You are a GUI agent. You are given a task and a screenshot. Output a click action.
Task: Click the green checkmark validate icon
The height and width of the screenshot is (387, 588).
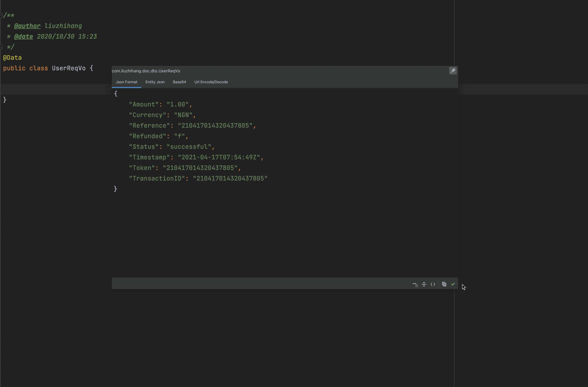(x=453, y=284)
